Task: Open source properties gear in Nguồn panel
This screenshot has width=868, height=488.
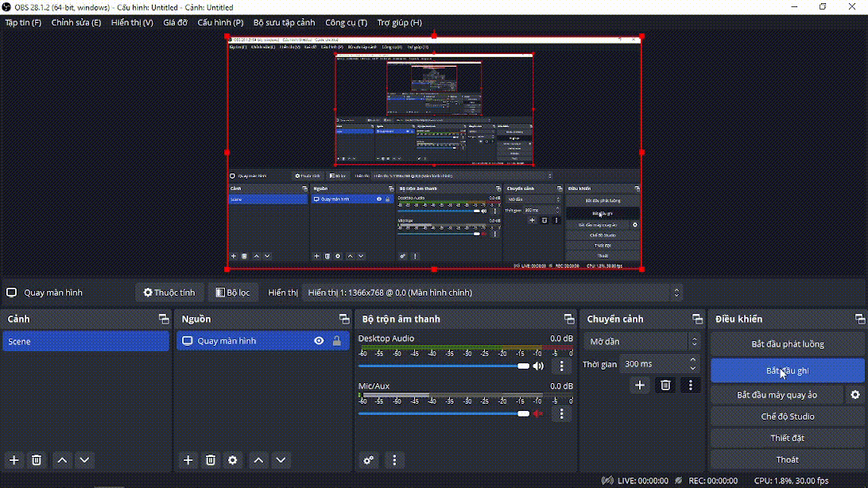Action: (233, 460)
